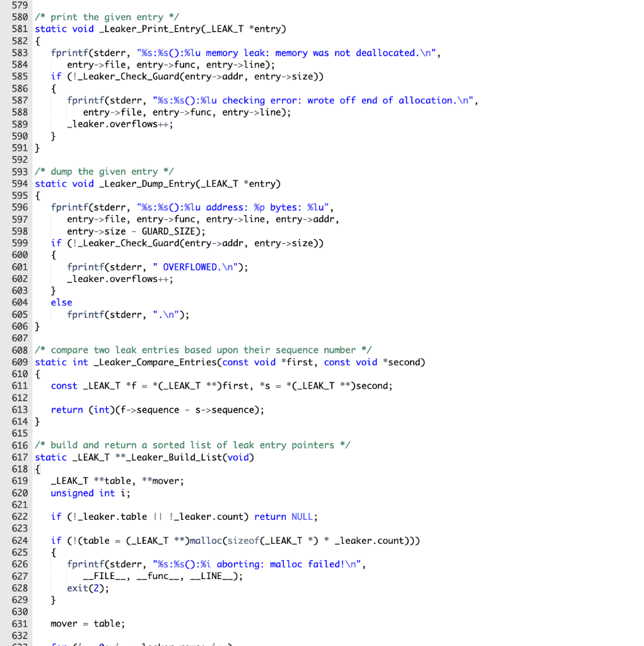Click the comment 'print the given entry'
This screenshot has height=646, width=644.
(x=107, y=17)
